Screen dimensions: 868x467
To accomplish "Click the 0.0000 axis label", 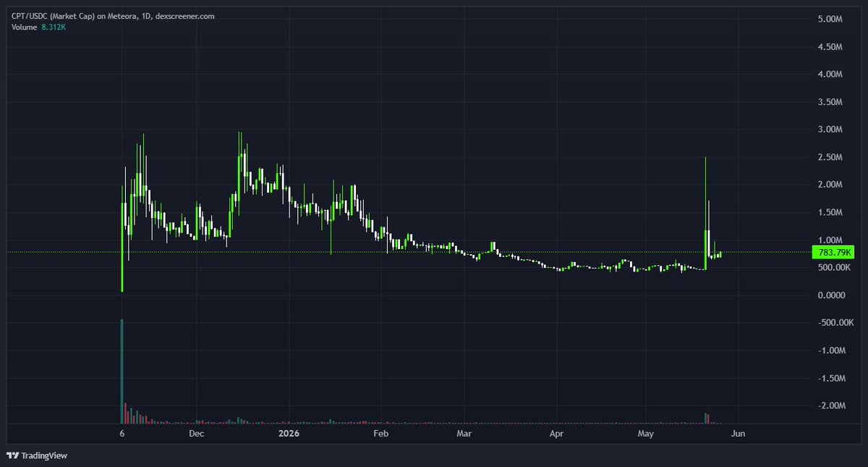I will coord(832,295).
